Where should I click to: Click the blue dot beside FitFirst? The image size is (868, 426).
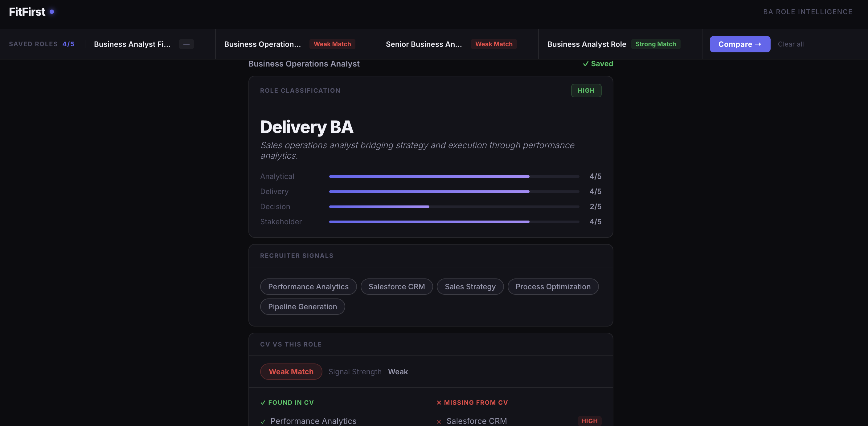[x=51, y=12]
